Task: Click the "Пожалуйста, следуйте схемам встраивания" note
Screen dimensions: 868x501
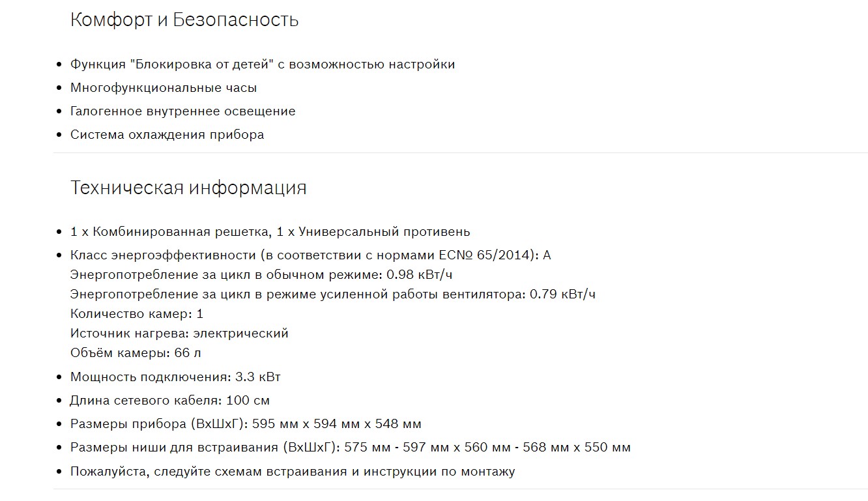Action: 292,472
